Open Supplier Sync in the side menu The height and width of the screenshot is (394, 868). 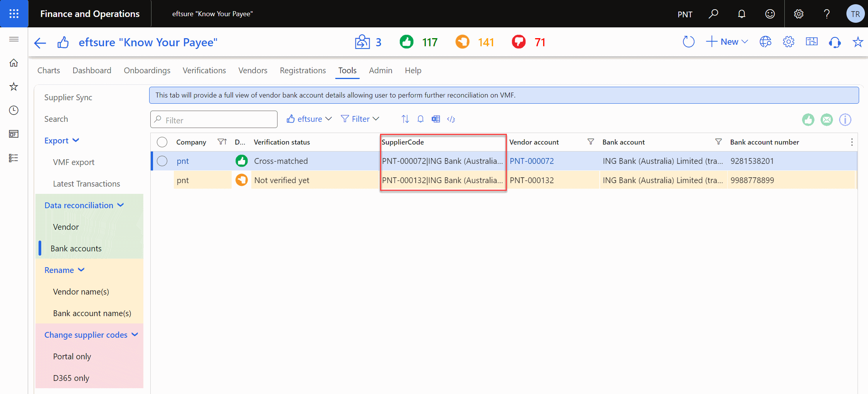tap(68, 98)
